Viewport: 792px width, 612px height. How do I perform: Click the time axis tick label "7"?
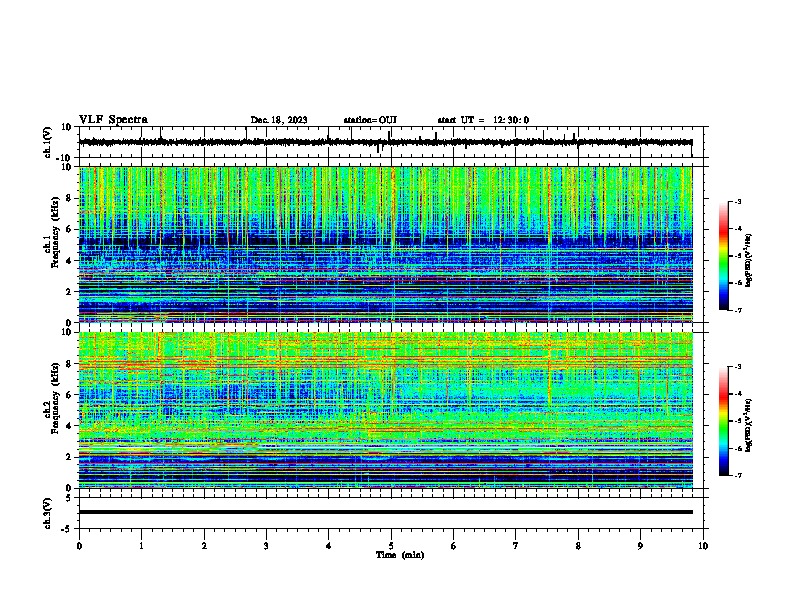coord(516,546)
